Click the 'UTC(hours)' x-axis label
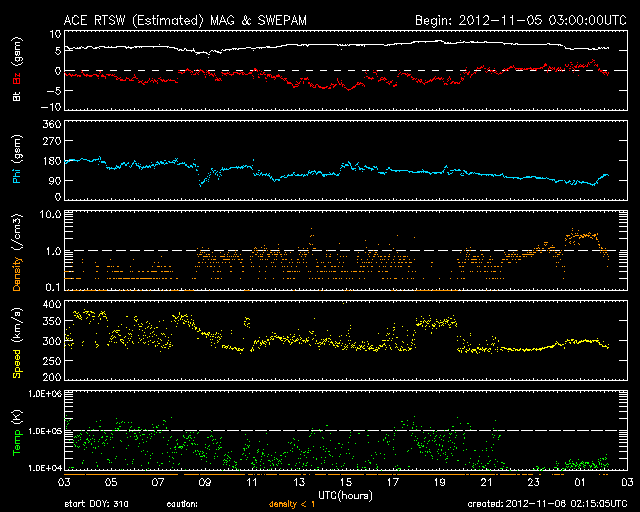 click(x=345, y=496)
